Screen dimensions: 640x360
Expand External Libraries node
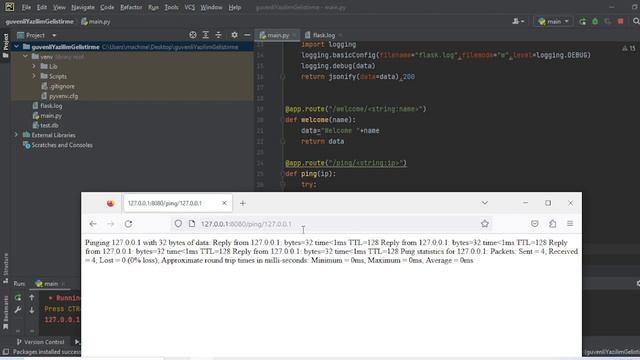(16, 135)
